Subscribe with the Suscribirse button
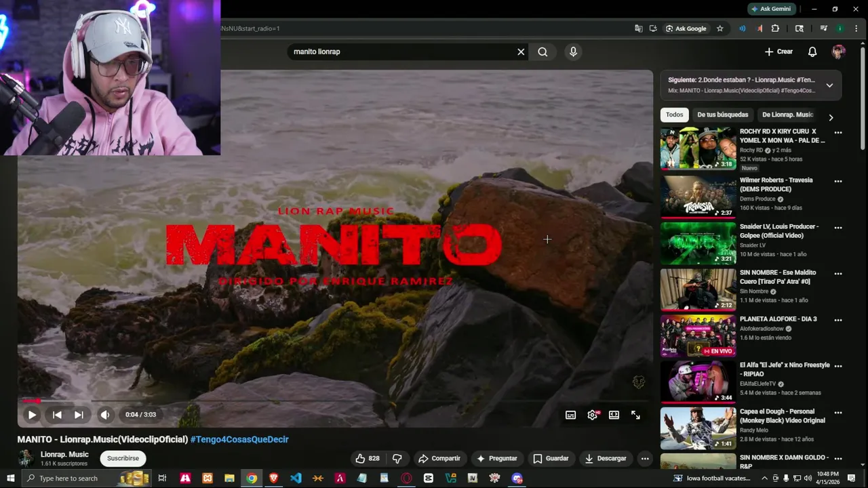This screenshot has width=868, height=488. (123, 459)
